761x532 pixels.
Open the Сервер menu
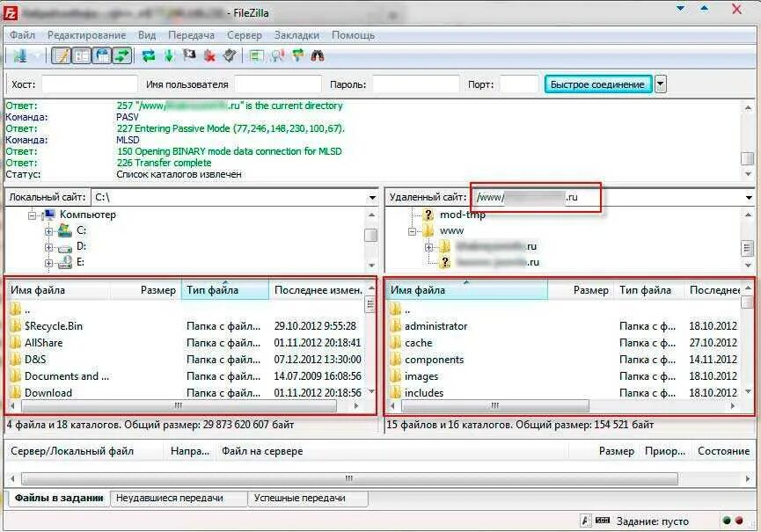tap(245, 34)
